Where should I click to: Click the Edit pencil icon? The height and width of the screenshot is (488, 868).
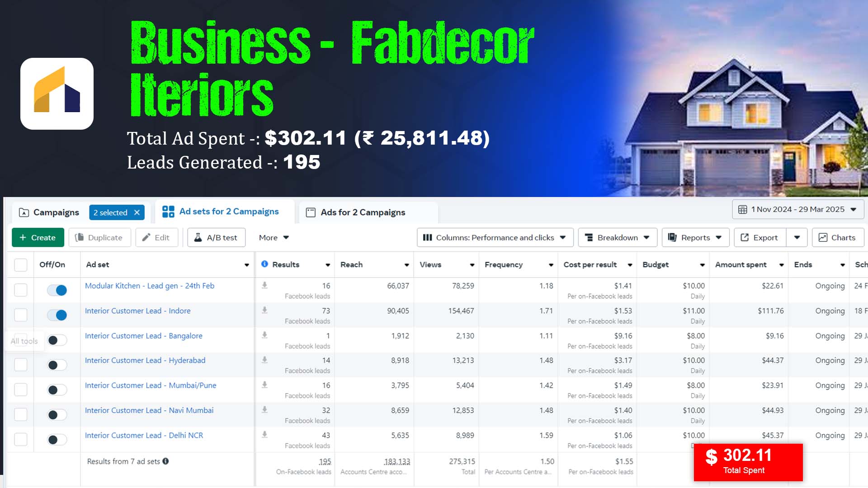(146, 238)
